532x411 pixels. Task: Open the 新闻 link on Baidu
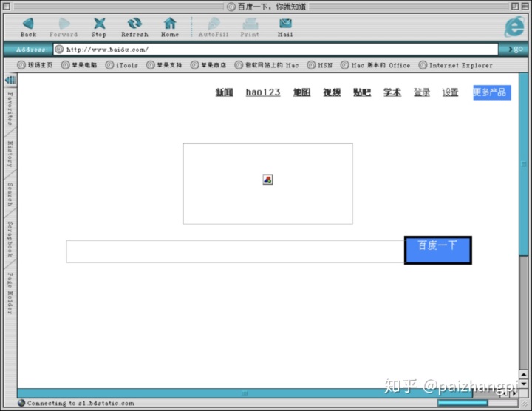[225, 92]
